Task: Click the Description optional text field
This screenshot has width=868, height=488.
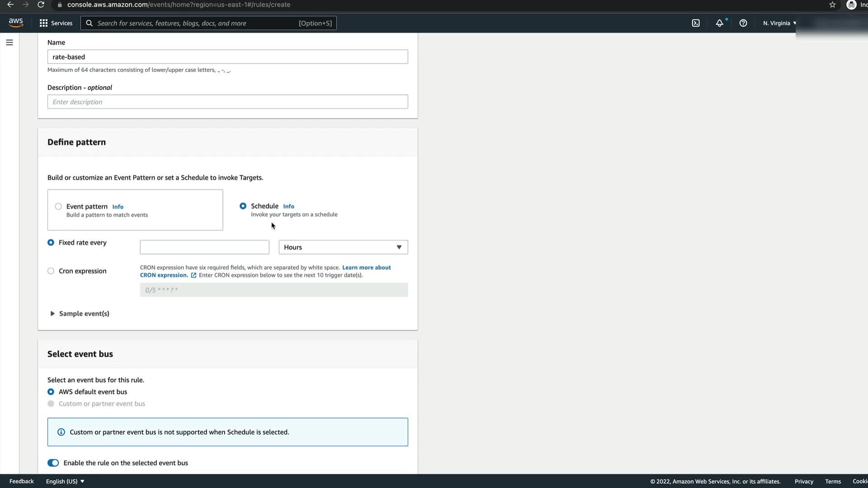Action: [227, 102]
